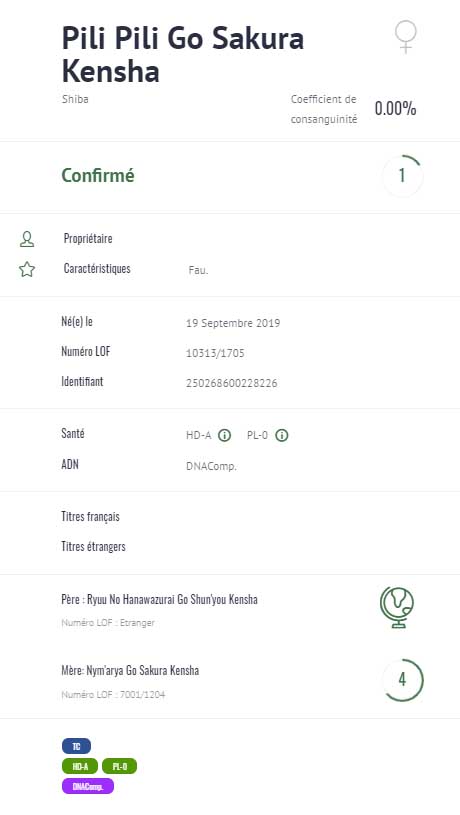Click the LOF number 10313/1705
This screenshot has height=815, width=460.
[215, 353]
